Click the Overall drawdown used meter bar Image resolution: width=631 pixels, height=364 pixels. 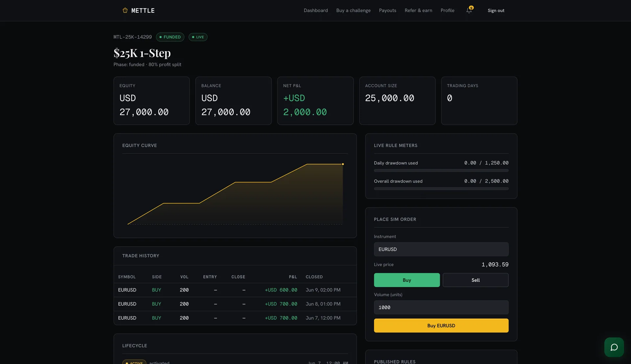point(441,189)
